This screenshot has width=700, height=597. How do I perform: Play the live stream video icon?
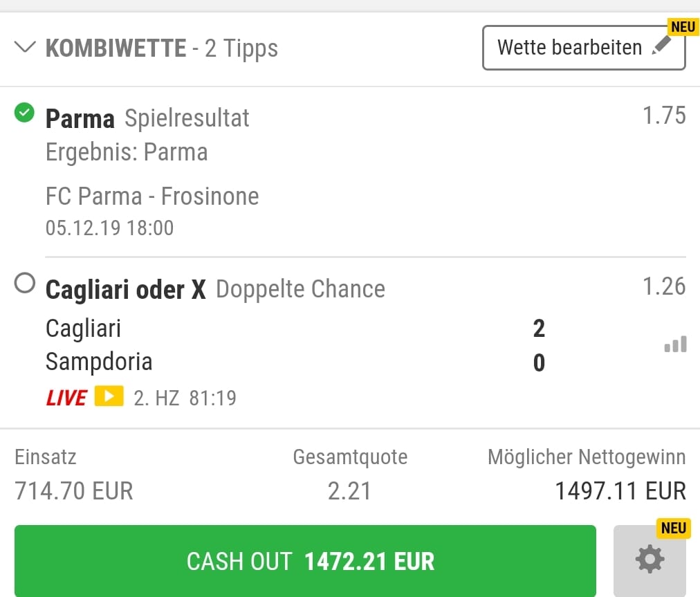click(x=109, y=396)
